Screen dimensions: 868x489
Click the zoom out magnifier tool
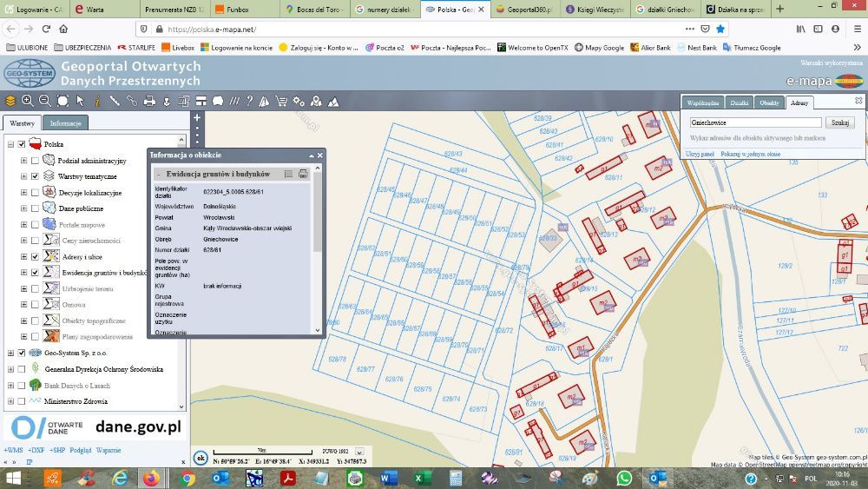coord(44,101)
